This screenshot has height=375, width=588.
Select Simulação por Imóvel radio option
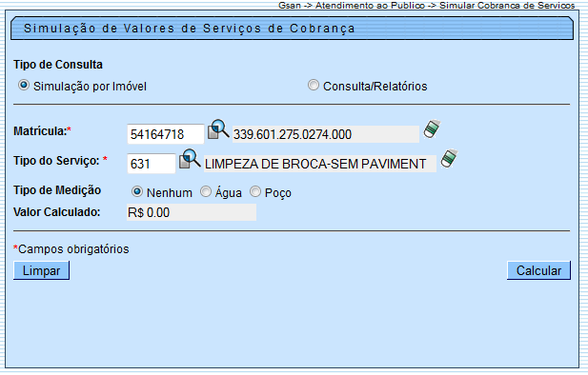pos(24,86)
